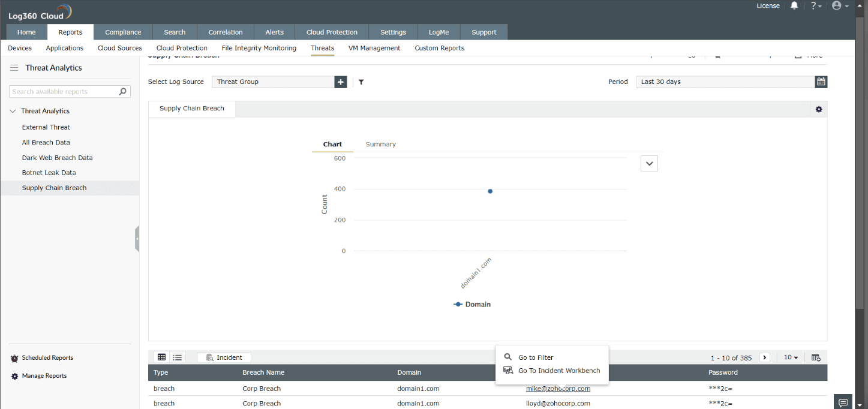868x409 pixels.
Task: Open Scheduled Reports
Action: click(x=47, y=358)
